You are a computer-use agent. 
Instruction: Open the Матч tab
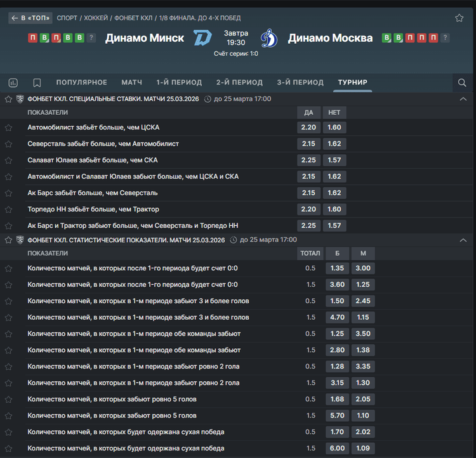(131, 82)
